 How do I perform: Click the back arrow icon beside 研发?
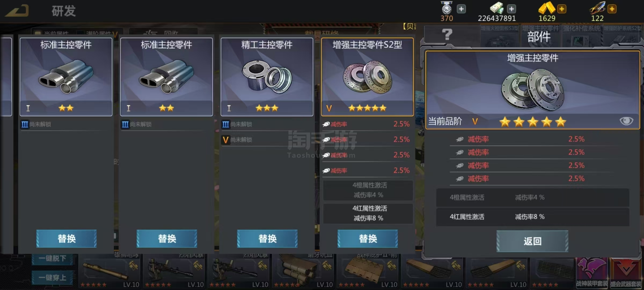coord(17,11)
